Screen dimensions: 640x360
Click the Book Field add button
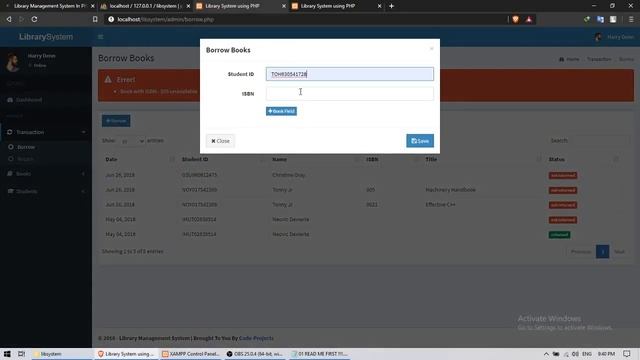[x=281, y=111]
